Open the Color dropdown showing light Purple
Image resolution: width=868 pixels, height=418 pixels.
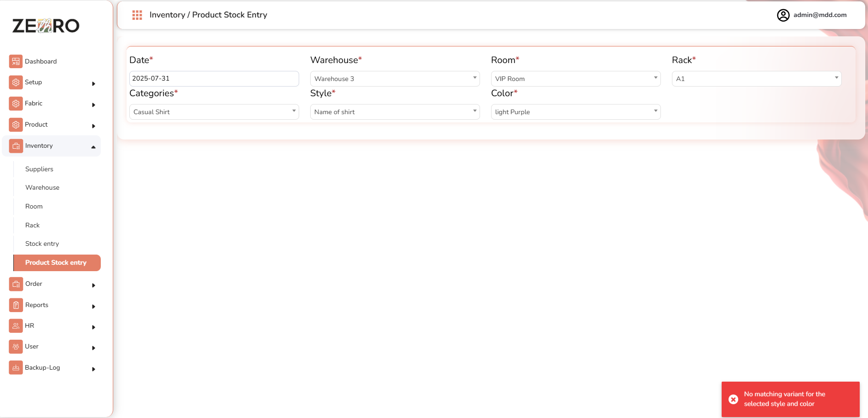(575, 112)
